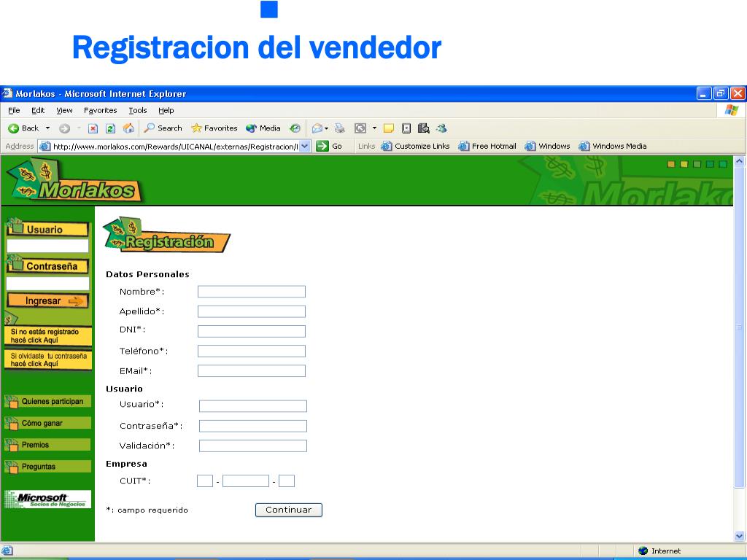
Task: Click the Mail envelope icon
Action: [x=317, y=128]
